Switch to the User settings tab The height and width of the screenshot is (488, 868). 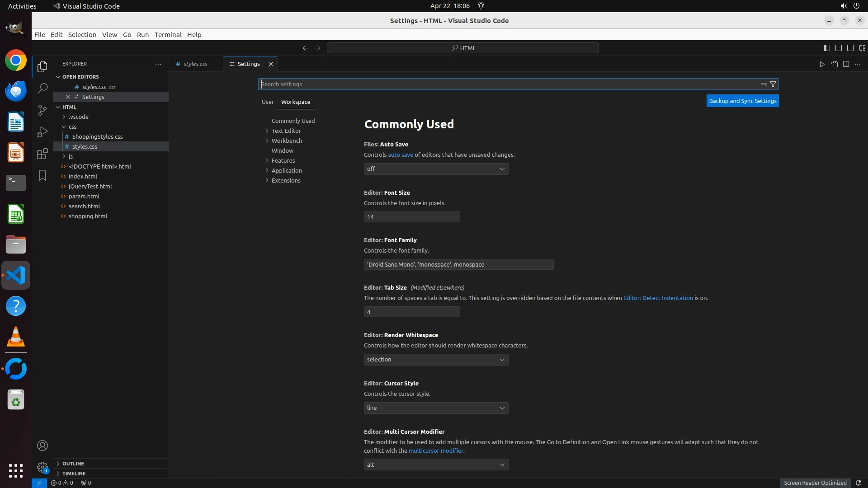(268, 102)
